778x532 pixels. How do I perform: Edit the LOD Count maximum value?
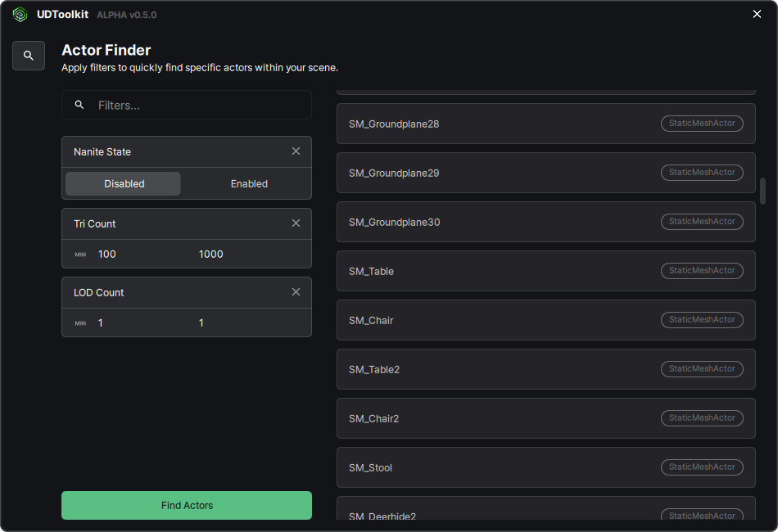tap(201, 322)
